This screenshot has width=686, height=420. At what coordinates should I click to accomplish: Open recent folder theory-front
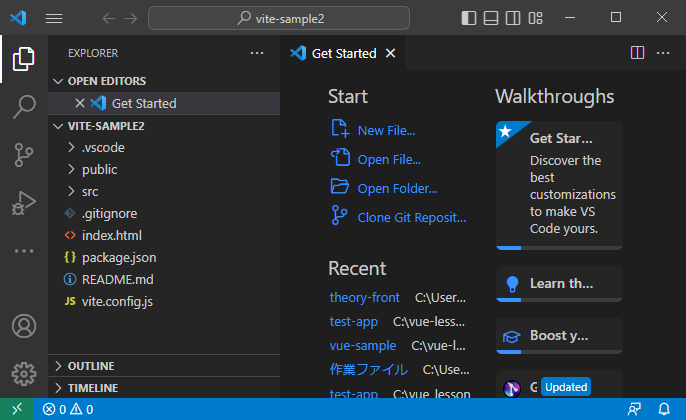pyautogui.click(x=364, y=298)
